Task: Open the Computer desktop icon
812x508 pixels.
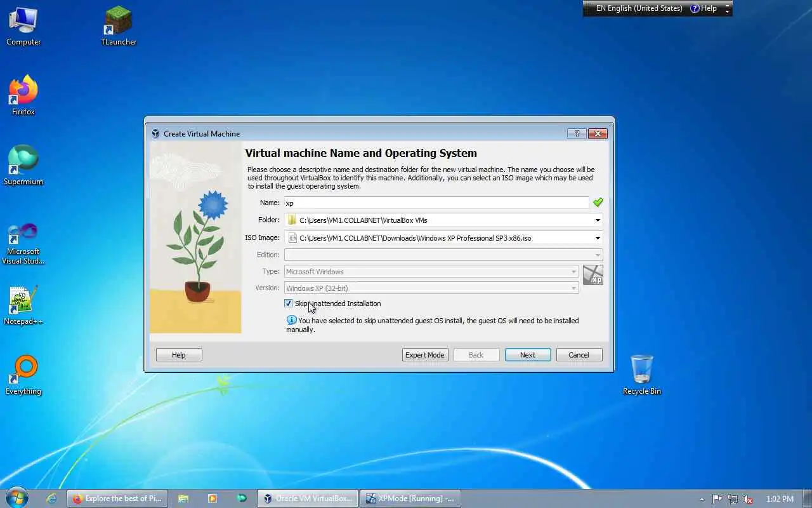Action: click(x=23, y=27)
